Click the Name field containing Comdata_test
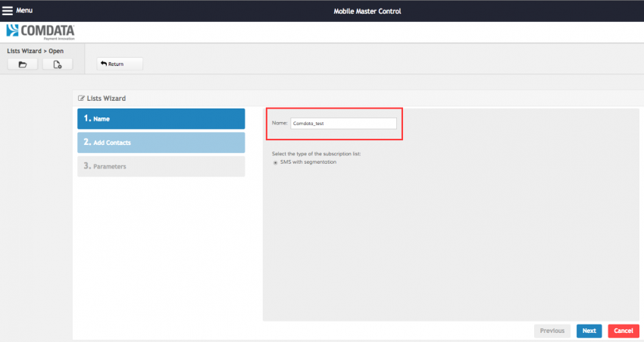 (343, 123)
